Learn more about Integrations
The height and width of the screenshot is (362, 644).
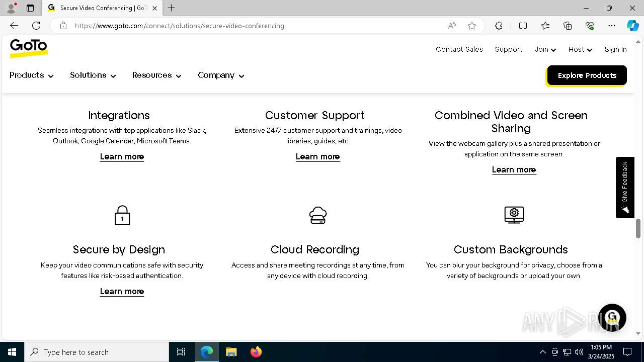coord(122,157)
